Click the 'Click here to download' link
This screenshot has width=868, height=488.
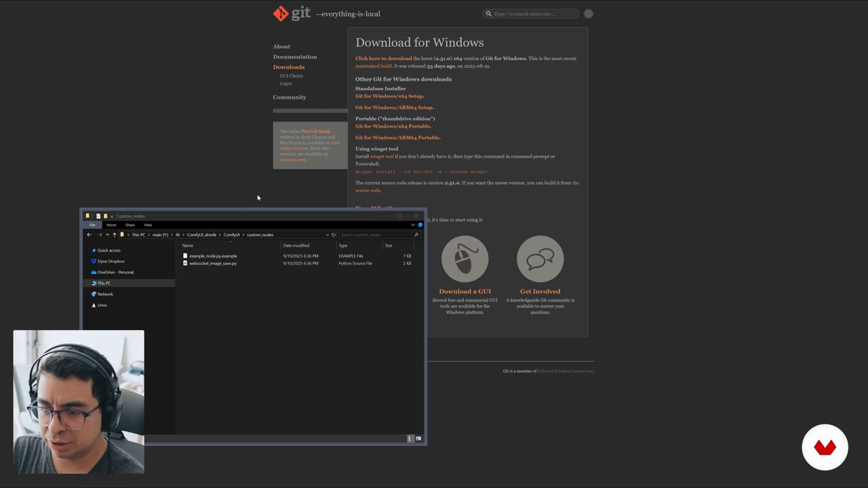coord(383,58)
